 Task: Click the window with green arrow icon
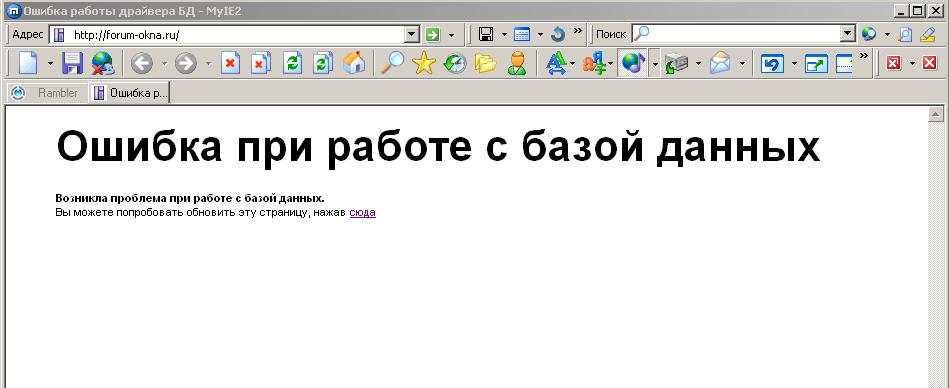point(816,63)
